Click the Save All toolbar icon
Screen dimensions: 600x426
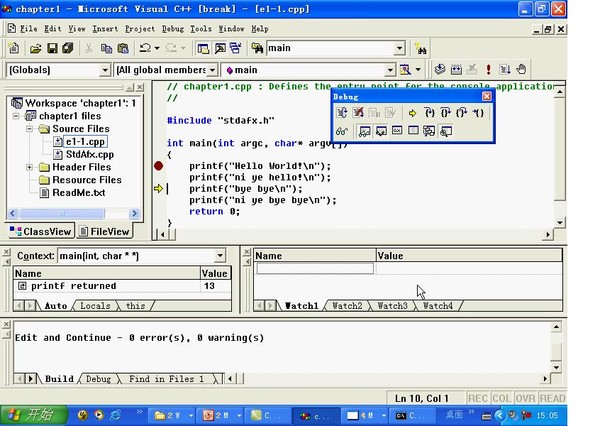pyautogui.click(x=68, y=48)
